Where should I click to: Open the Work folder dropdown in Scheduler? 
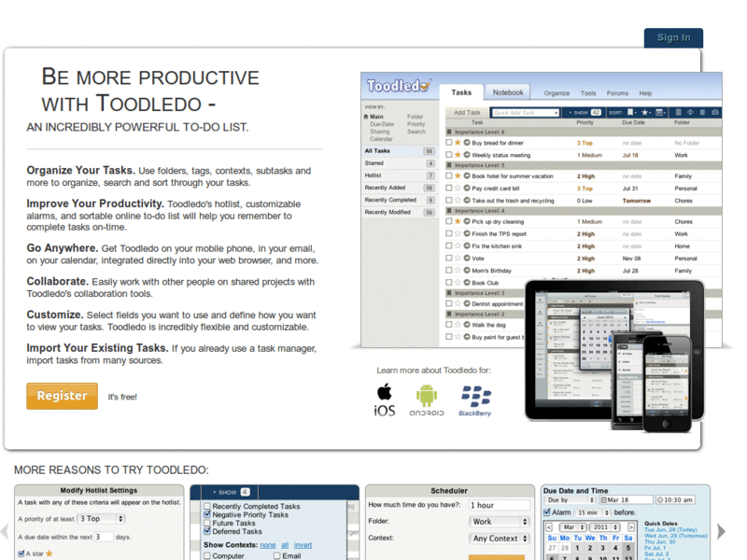[x=500, y=522]
